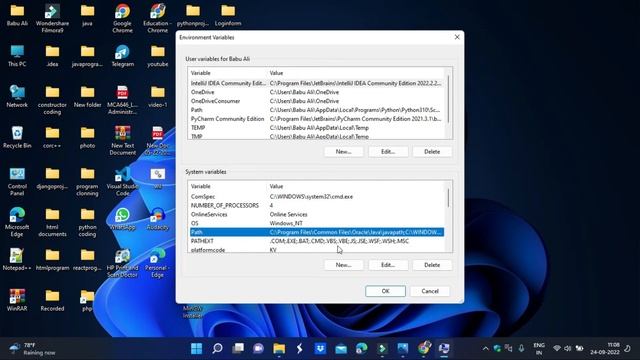Open the Wondershare Filmora9 desktop shortcut
This screenshot has width=640, height=360.
point(52,18)
